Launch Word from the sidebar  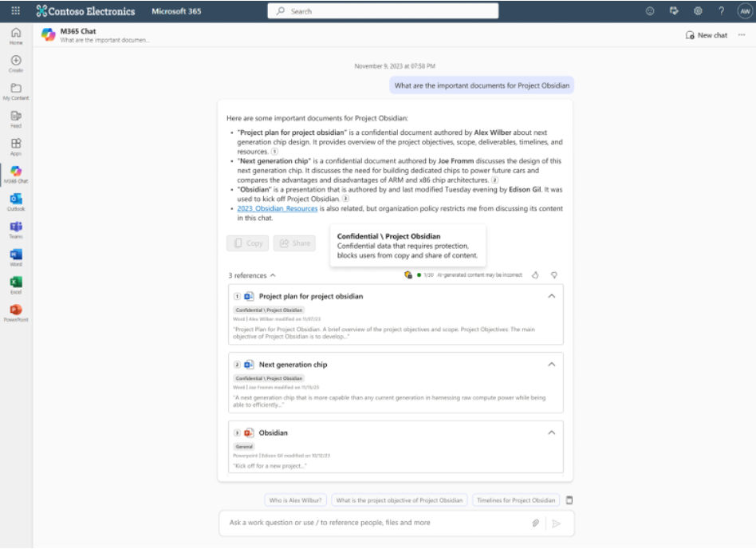[x=16, y=258]
